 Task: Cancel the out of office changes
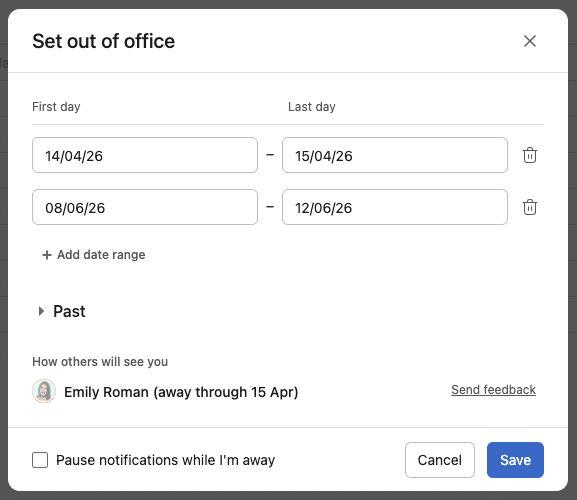tap(440, 460)
